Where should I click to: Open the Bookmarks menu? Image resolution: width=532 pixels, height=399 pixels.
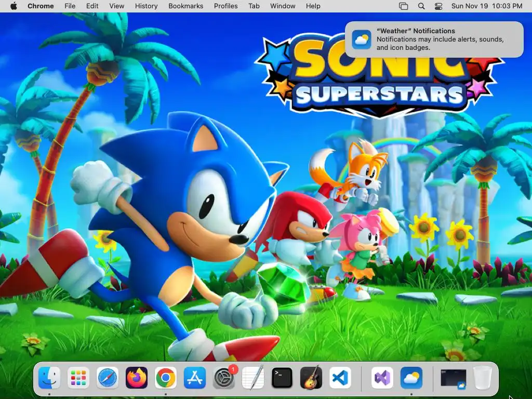[x=186, y=6]
